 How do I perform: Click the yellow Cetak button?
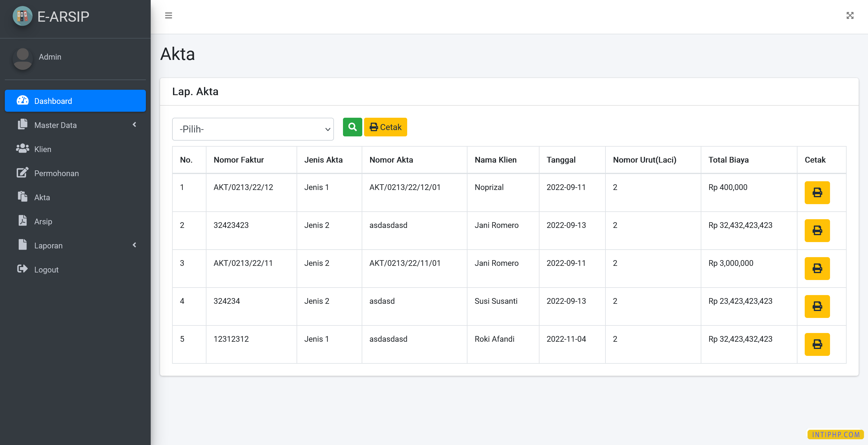point(385,127)
